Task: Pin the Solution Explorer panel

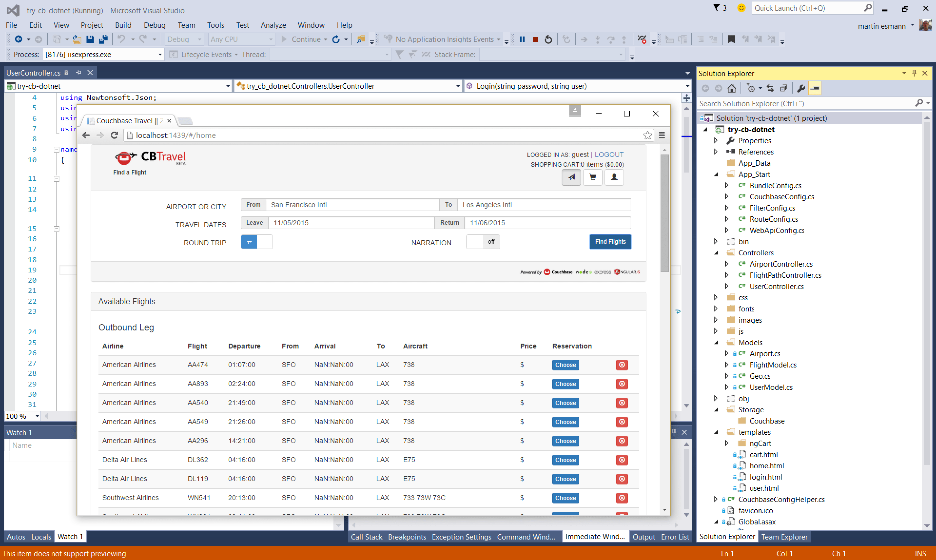Action: (914, 73)
